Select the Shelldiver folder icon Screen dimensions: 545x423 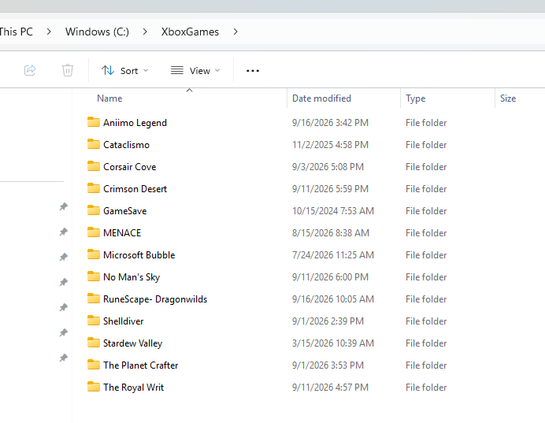(x=93, y=320)
